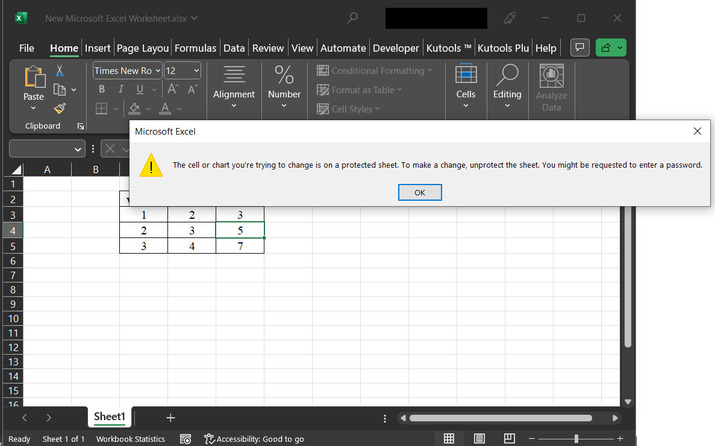Open the Alignment group menu
Viewport: 715px width, 446px height.
pos(234,87)
